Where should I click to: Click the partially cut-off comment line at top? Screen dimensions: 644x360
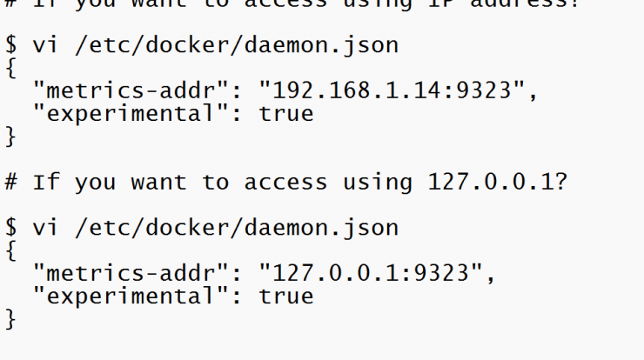[x=292, y=4]
